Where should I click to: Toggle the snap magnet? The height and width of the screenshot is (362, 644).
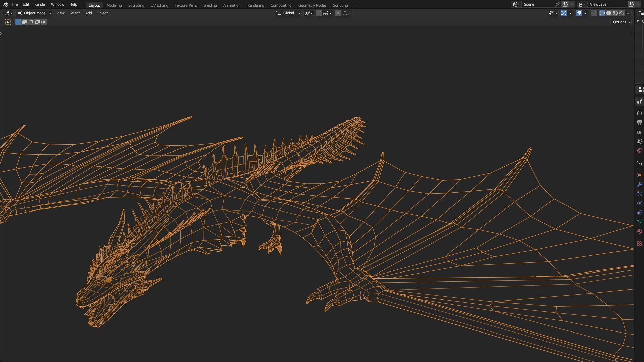pos(319,13)
